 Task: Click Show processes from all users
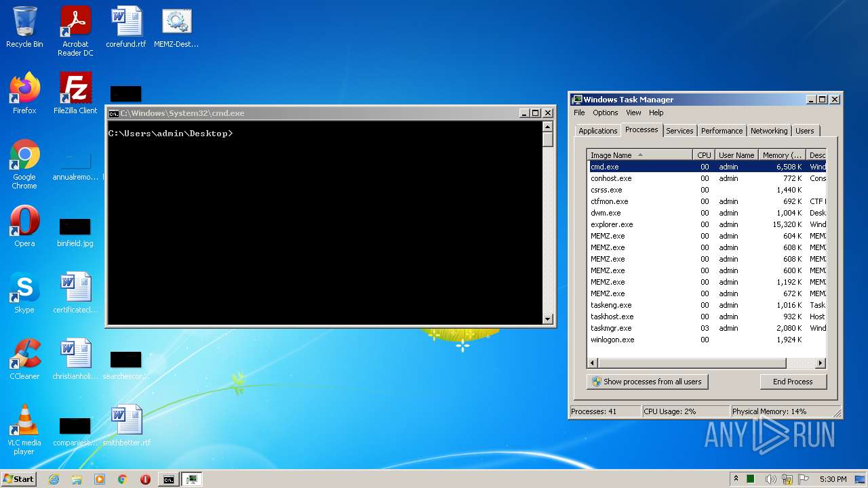[x=647, y=382]
